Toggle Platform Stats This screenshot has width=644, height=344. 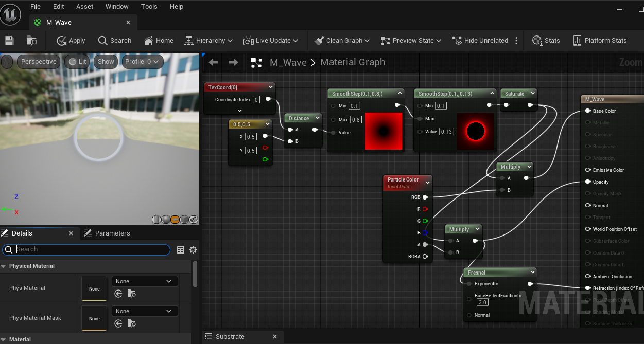(x=599, y=41)
